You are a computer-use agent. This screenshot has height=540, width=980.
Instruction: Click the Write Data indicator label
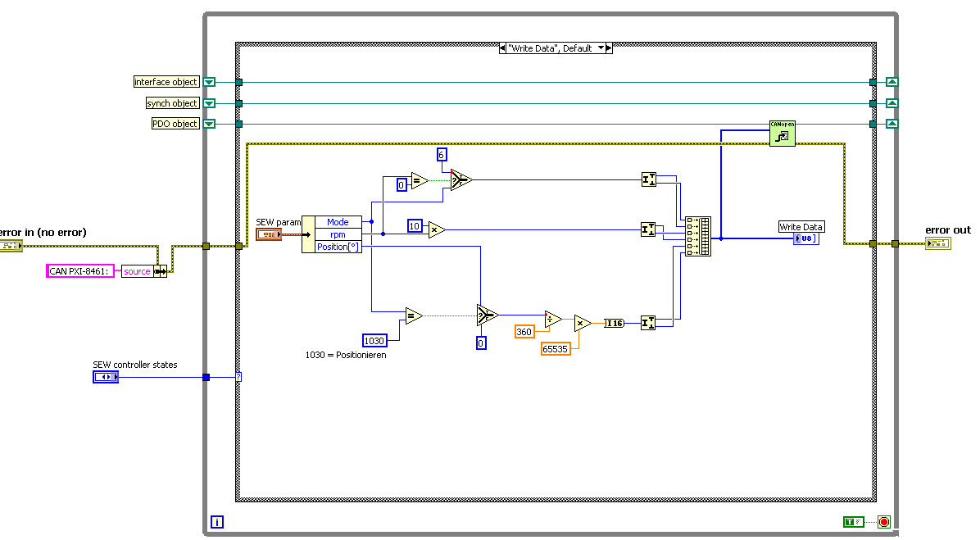(801, 227)
